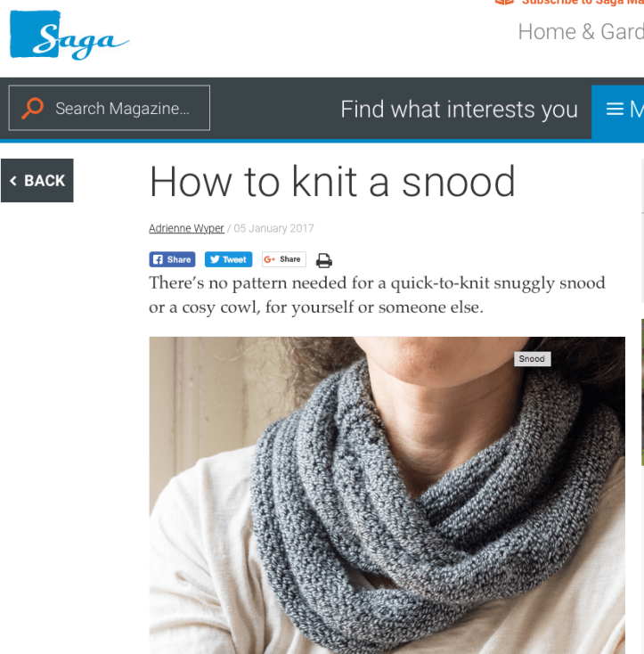Click the 05 January 2017 date text
644x654 pixels.
click(x=273, y=228)
